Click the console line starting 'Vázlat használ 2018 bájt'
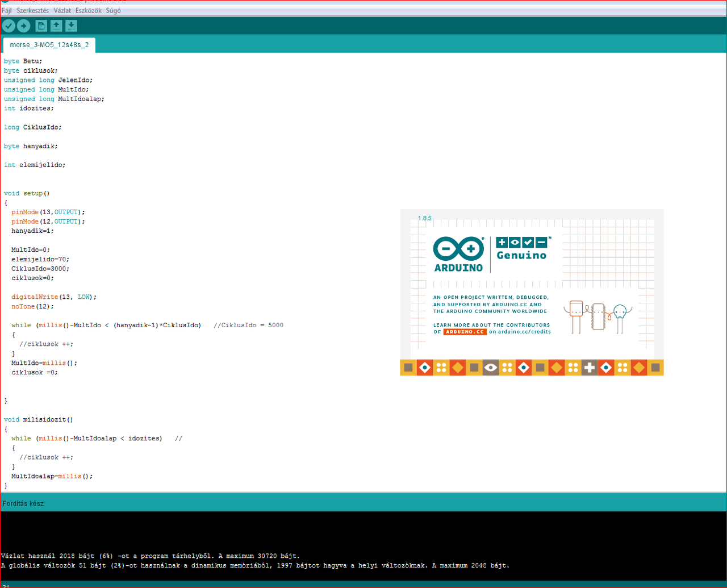Image resolution: width=727 pixels, height=588 pixels. (151, 556)
